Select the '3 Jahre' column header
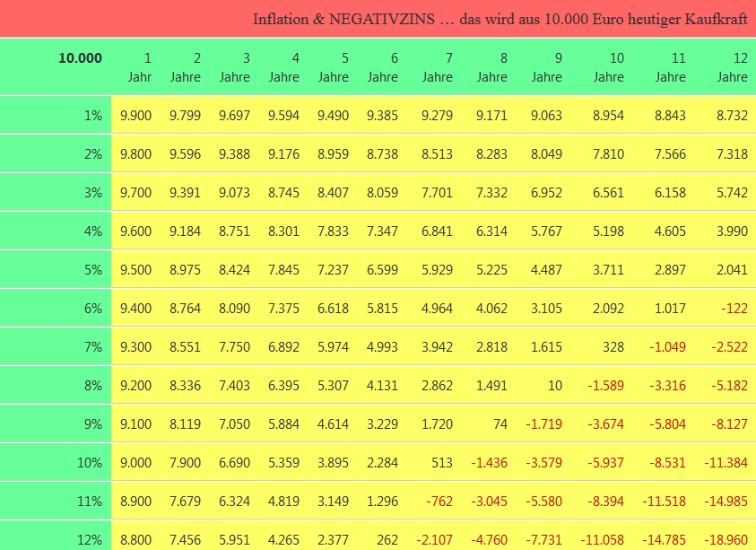Viewport: 756px width, 550px height. click(235, 67)
